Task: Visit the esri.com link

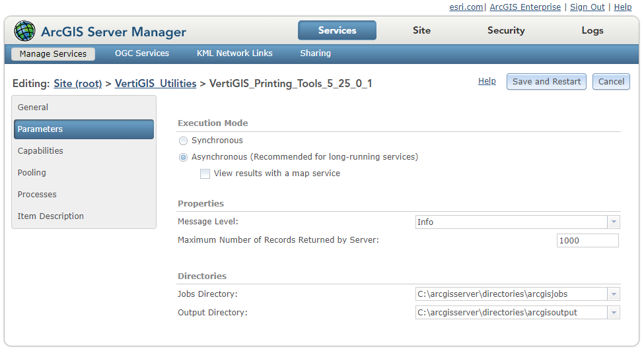Action: click(x=466, y=7)
